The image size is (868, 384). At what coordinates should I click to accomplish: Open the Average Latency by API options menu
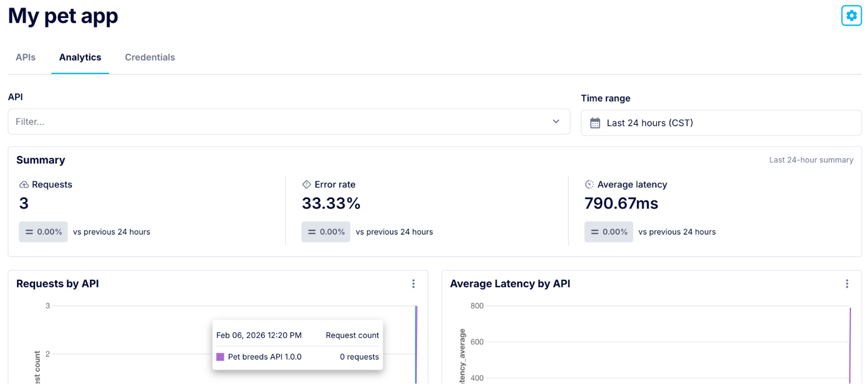pos(847,284)
